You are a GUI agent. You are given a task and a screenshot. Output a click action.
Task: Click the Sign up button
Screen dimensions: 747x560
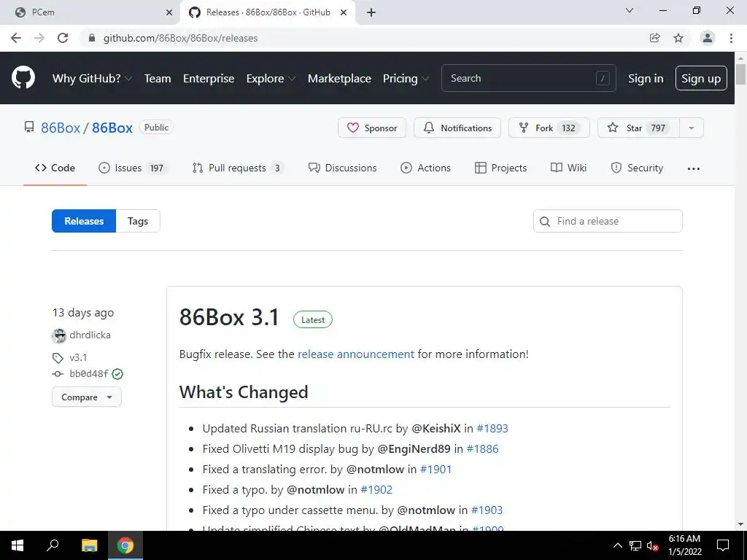click(x=701, y=78)
